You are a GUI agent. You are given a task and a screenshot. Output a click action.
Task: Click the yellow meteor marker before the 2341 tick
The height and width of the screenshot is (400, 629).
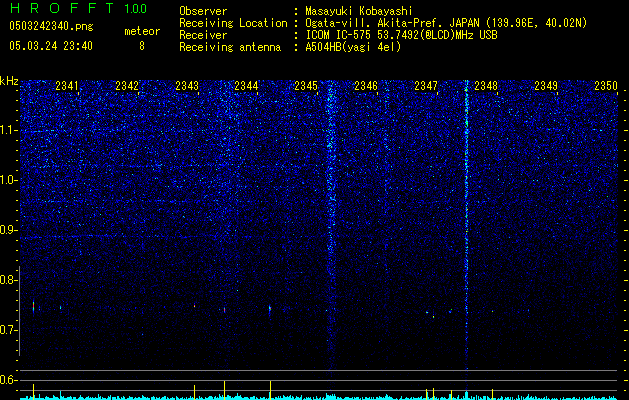tap(33, 391)
